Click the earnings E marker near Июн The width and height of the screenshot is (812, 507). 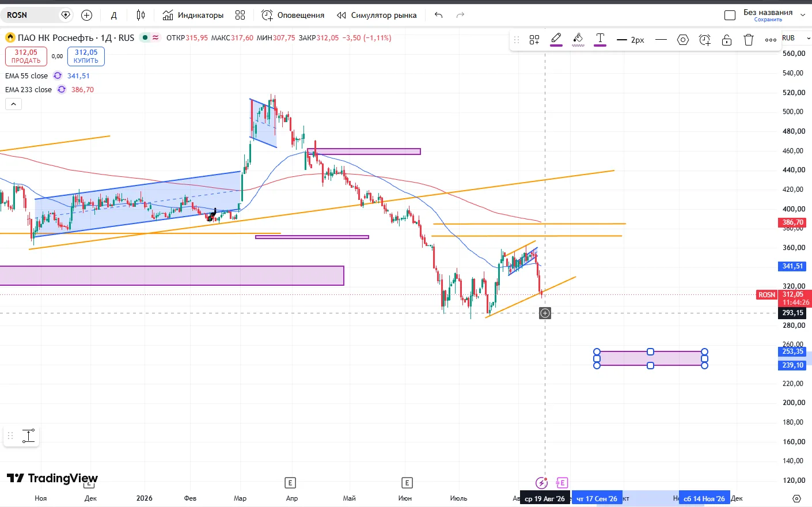click(x=407, y=483)
